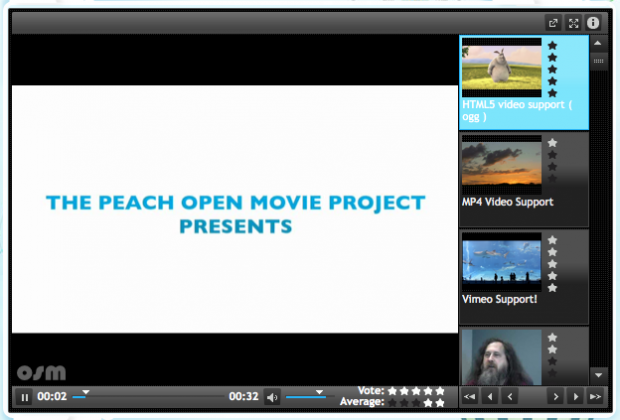Click the seek bar position handle
Viewport: 620px width, 420px height.
pos(86,392)
